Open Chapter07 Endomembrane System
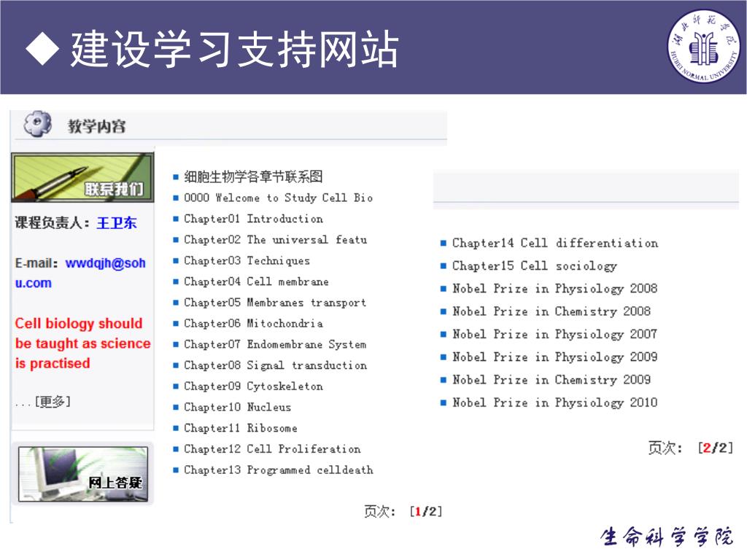The width and height of the screenshot is (747, 560). 275,344
